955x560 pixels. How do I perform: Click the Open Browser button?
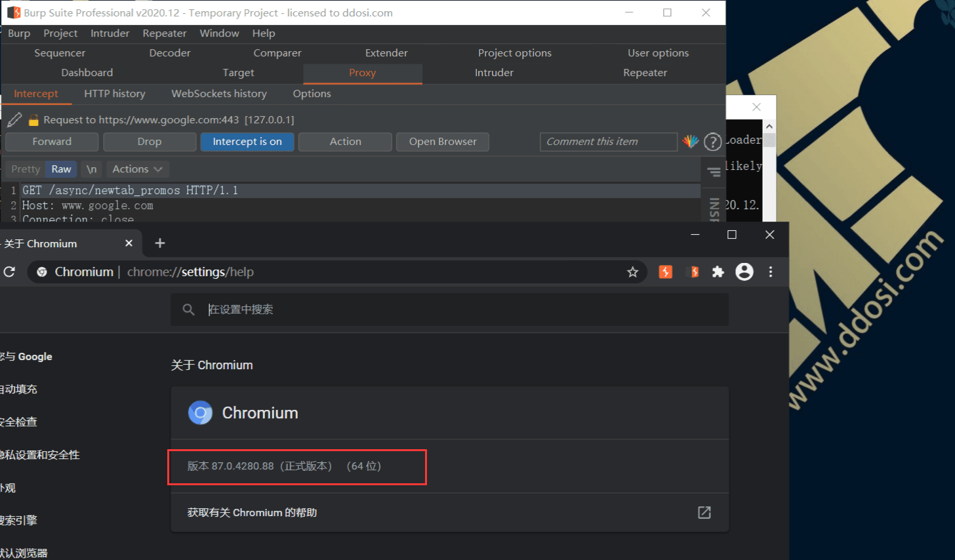pos(443,142)
